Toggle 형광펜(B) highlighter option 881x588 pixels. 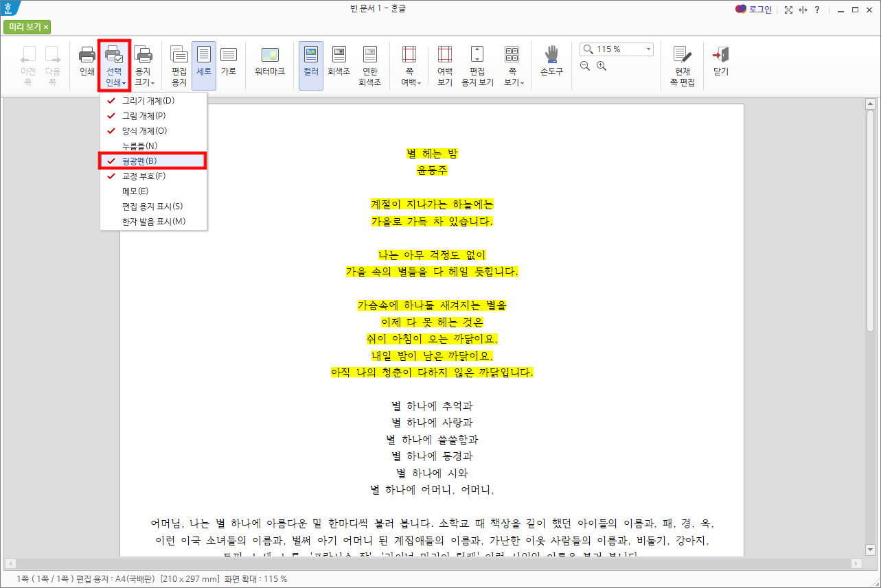click(x=153, y=161)
